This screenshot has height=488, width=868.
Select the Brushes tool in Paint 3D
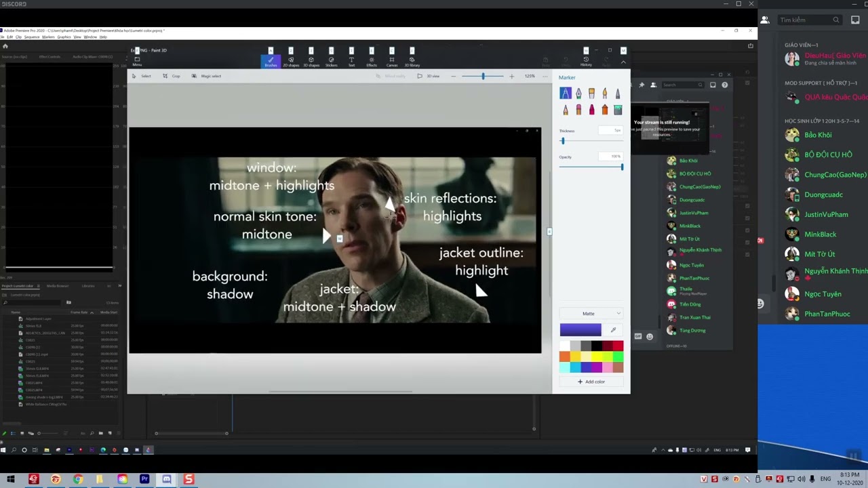[x=271, y=60]
